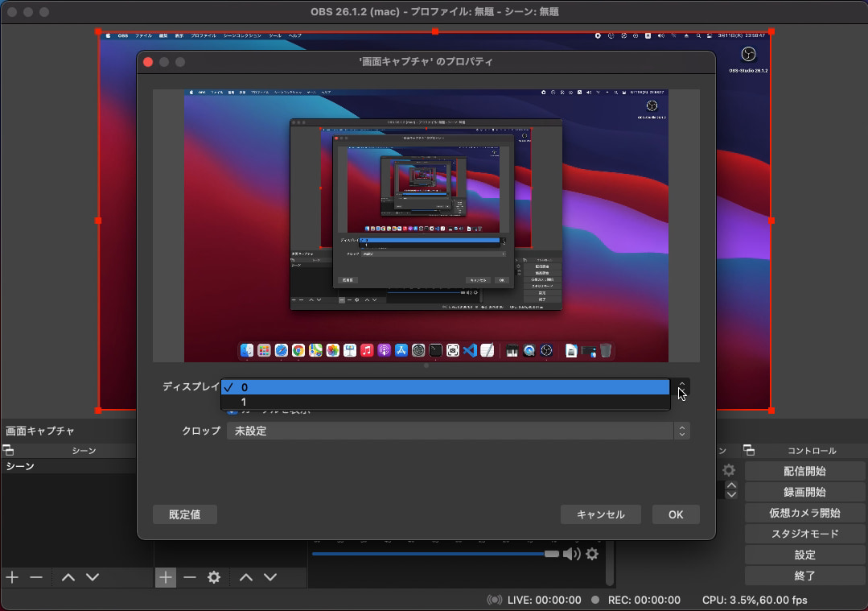Click the 画面キャプチャ source label
This screenshot has width=868, height=611.
point(40,431)
